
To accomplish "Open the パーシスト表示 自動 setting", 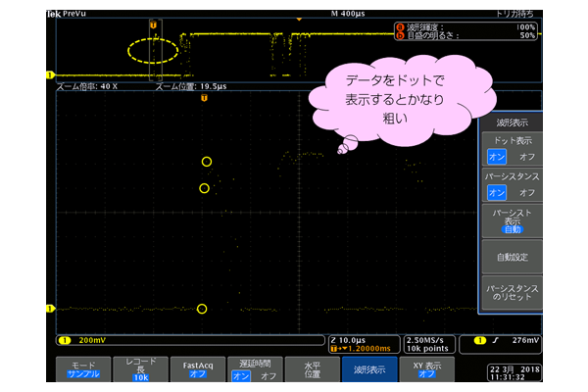I will 512,220.
